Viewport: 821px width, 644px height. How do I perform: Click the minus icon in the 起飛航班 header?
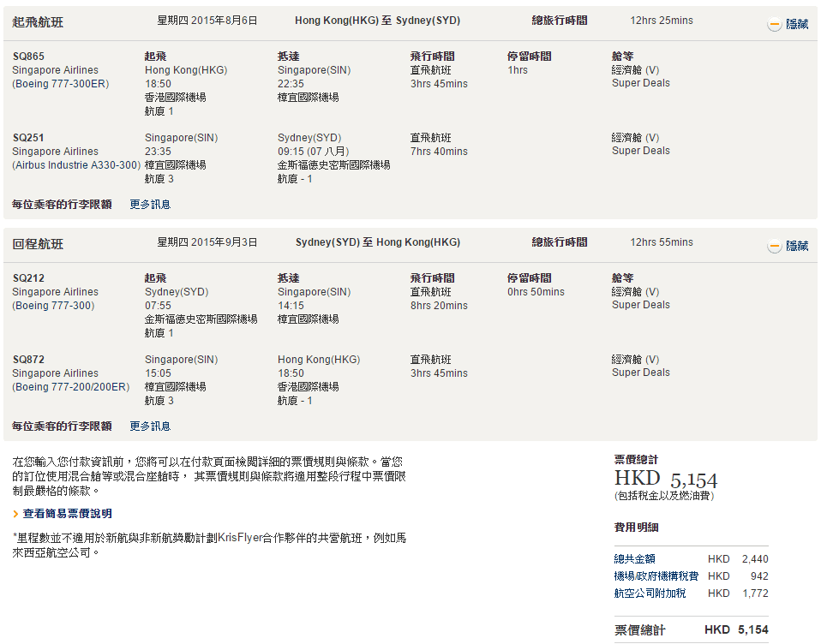point(774,25)
